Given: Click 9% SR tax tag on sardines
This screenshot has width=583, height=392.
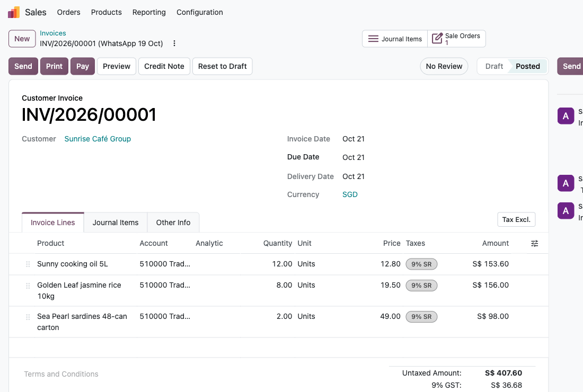Looking at the screenshot, I should [x=421, y=317].
